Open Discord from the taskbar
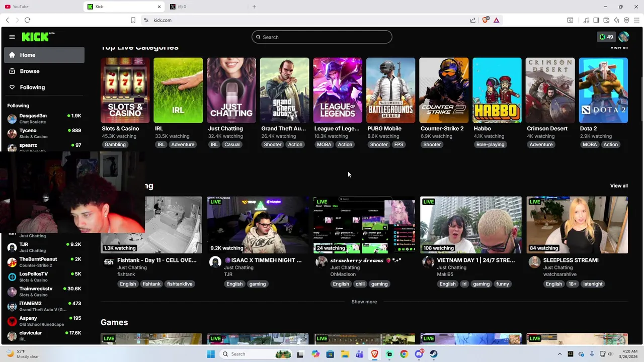Screen dimensions: 644x362 (419, 354)
